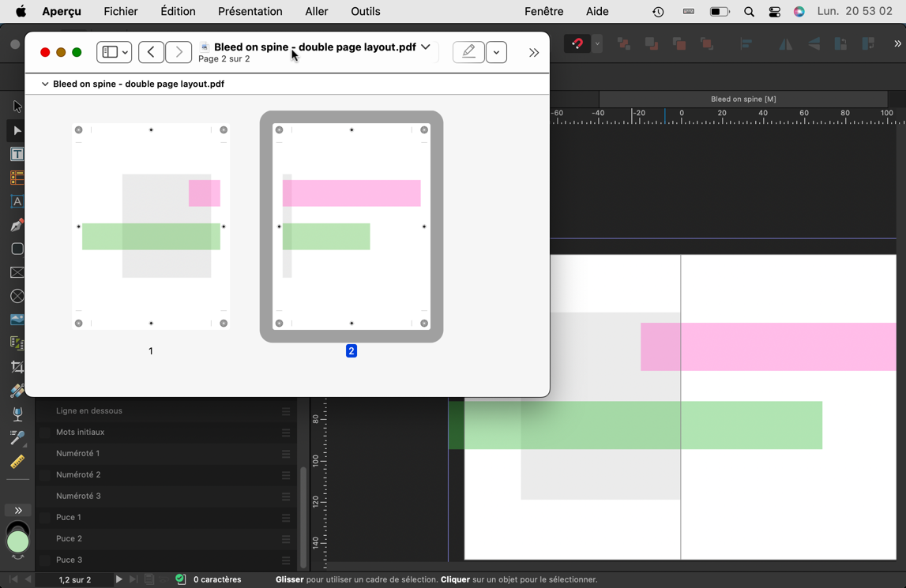Toggle the Mots initiaux style checkbox
Viewport: 906px width, 588px height.
click(x=46, y=433)
